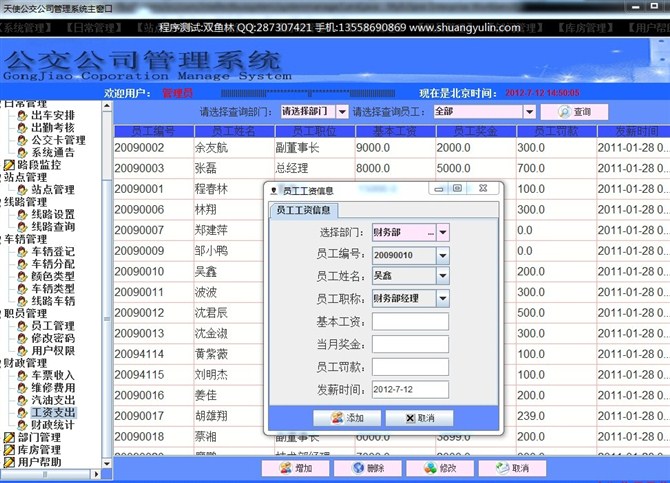Click the 员工管理 icon
670x483 pixels.
pyautogui.click(x=23, y=326)
